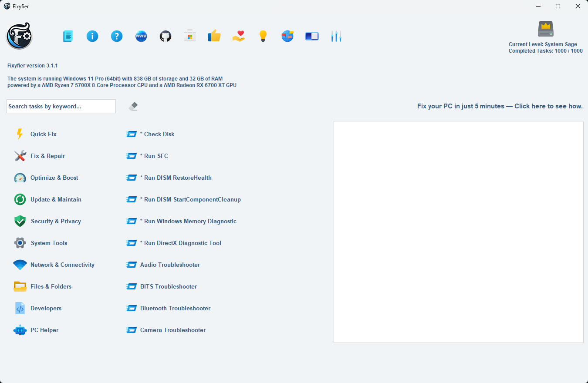Start the BITS Troubleshooter
588x383 pixels.
click(162, 286)
